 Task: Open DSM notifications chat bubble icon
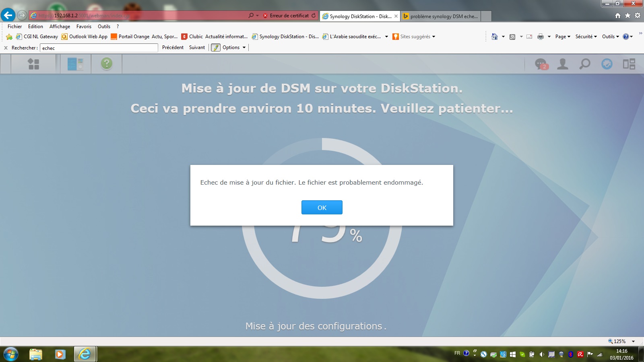pyautogui.click(x=541, y=64)
